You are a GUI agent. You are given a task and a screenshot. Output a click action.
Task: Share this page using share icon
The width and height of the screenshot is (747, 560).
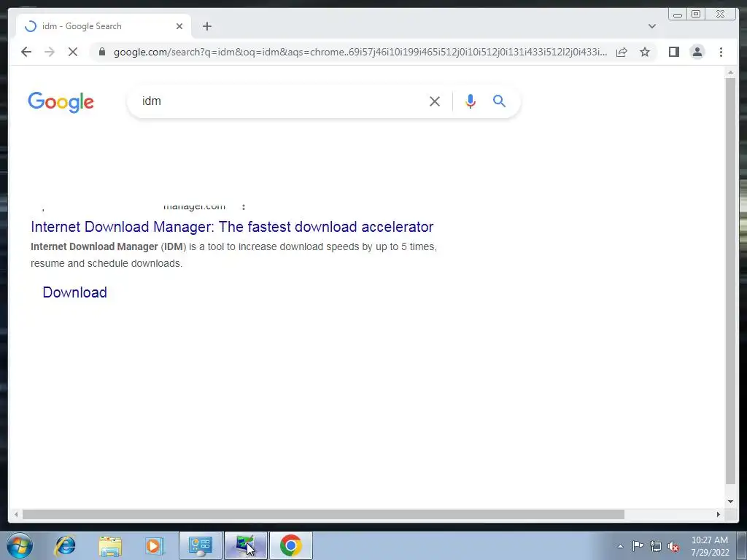point(622,52)
